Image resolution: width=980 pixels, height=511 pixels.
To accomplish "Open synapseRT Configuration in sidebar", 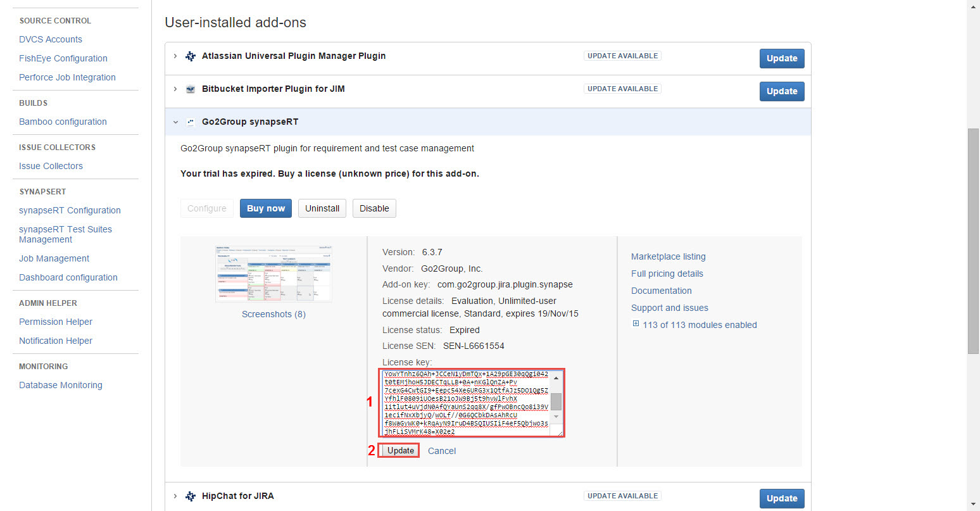I will click(70, 210).
